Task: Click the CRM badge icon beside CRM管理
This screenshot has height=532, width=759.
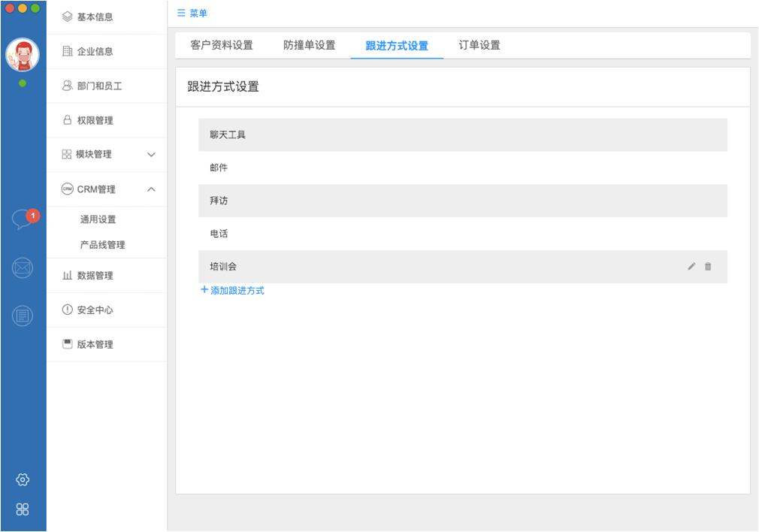Action: coord(68,189)
